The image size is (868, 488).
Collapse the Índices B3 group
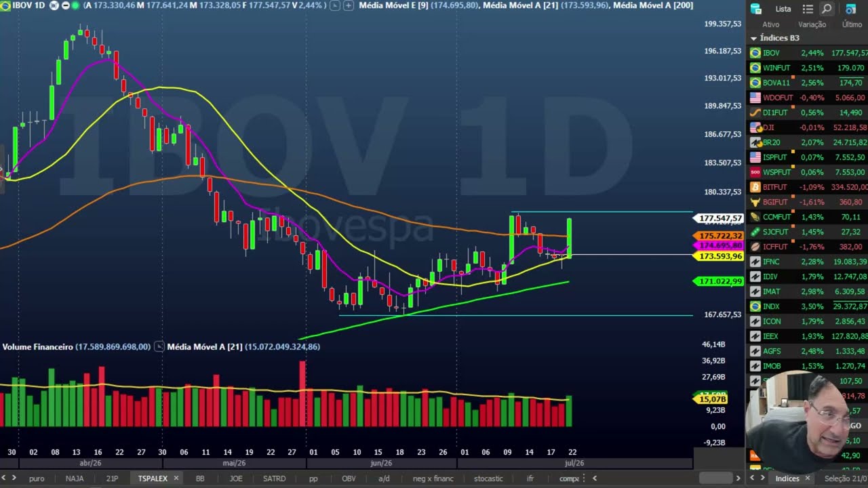tap(753, 39)
